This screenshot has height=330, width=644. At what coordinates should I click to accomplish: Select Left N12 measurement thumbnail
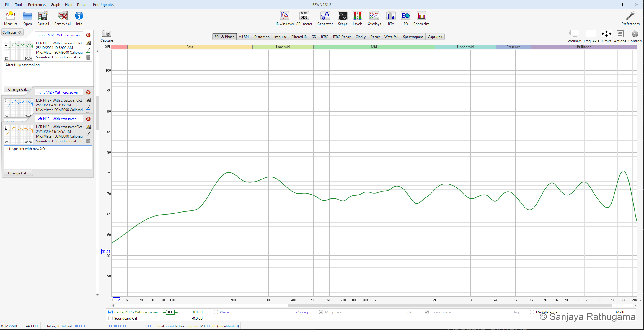pyautogui.click(x=19, y=134)
